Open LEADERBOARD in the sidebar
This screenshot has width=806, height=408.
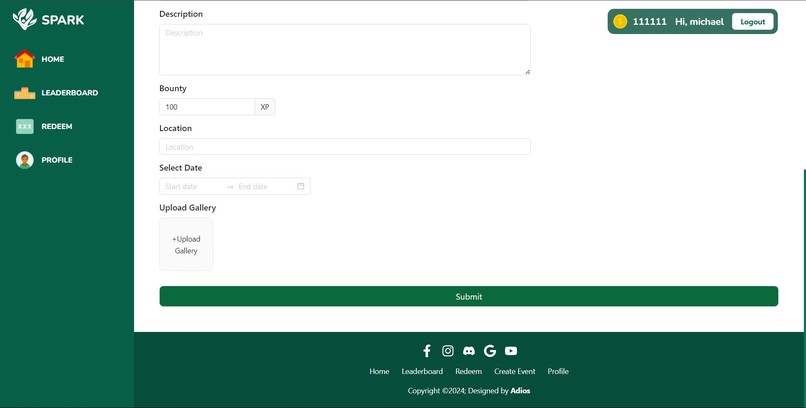pos(70,93)
